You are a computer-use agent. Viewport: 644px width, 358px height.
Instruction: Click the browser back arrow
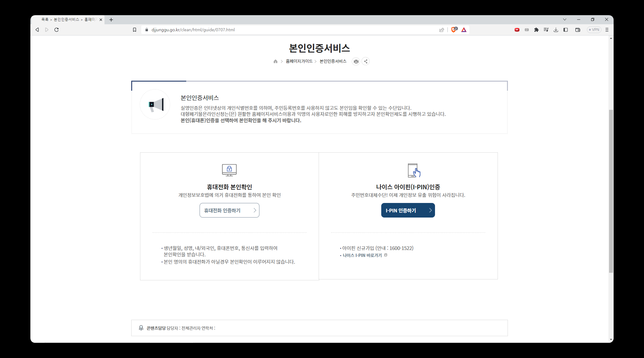tap(37, 30)
